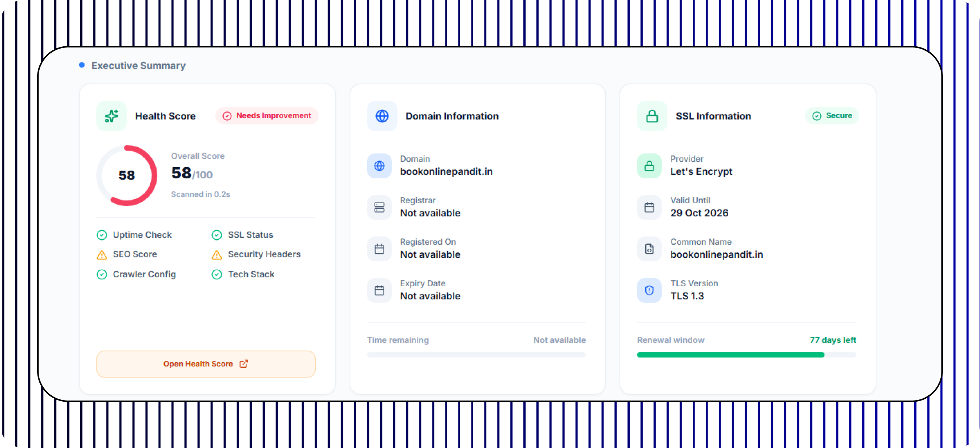Click the Domain Information card title
980x448 pixels.
tap(452, 116)
